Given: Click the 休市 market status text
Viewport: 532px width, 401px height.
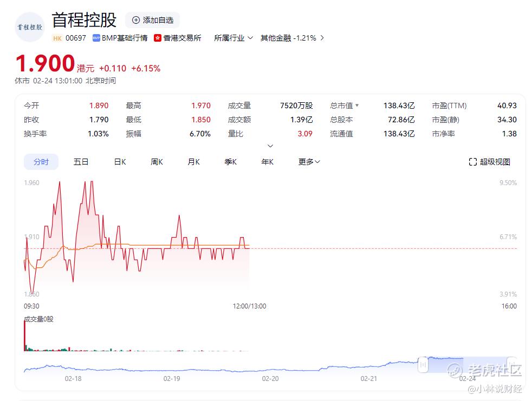Looking at the screenshot, I should point(22,81).
